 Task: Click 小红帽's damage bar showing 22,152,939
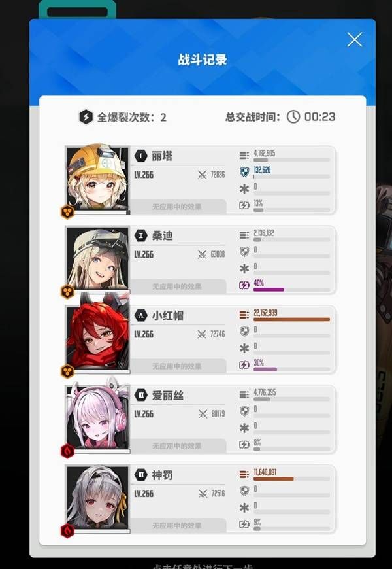point(291,320)
